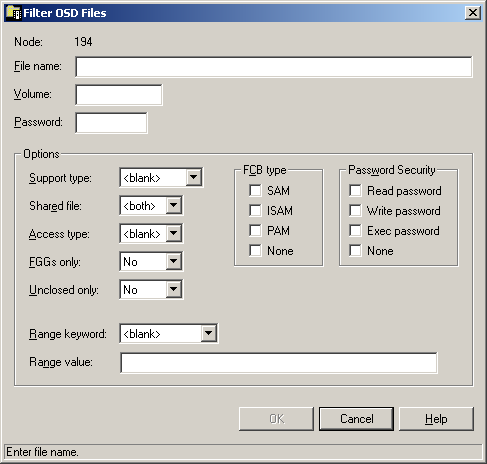The height and width of the screenshot is (464, 487).
Task: Expand the FGGs only dropdown
Action: pyautogui.click(x=174, y=261)
